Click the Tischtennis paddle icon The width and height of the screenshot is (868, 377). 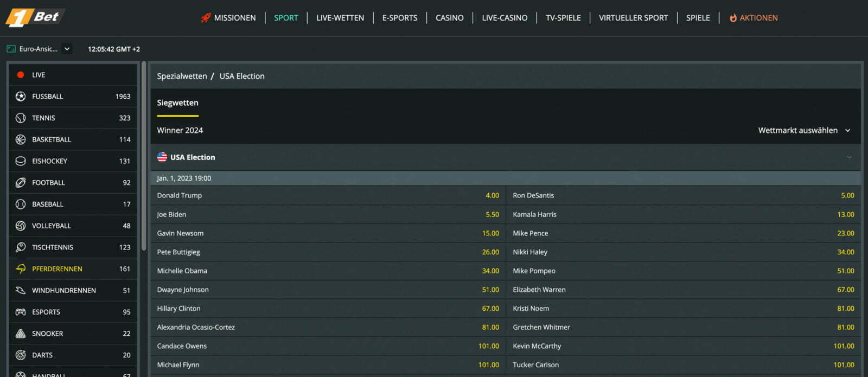[x=21, y=247]
